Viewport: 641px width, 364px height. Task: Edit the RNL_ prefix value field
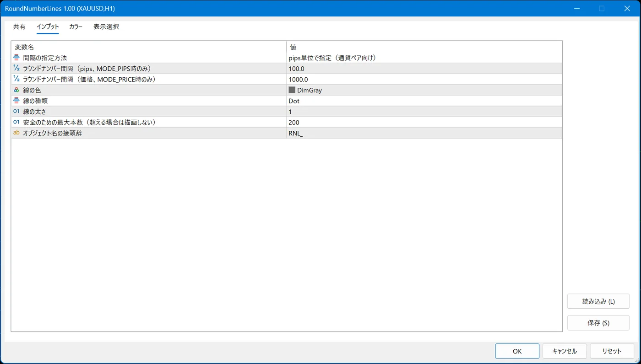424,133
